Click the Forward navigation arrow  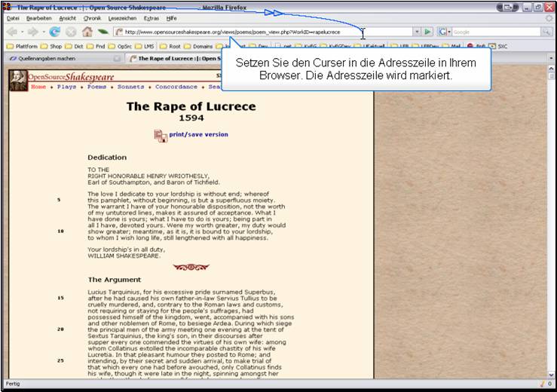[x=33, y=32]
